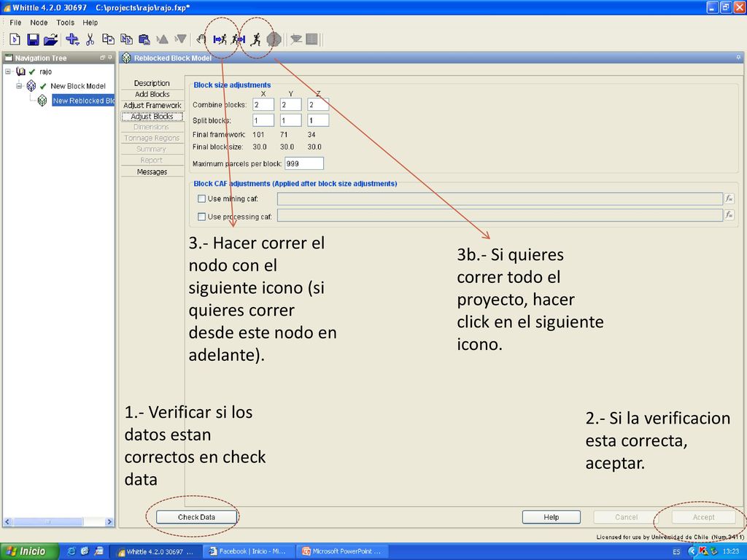
Task: Switch to the Description tab
Action: (x=152, y=83)
